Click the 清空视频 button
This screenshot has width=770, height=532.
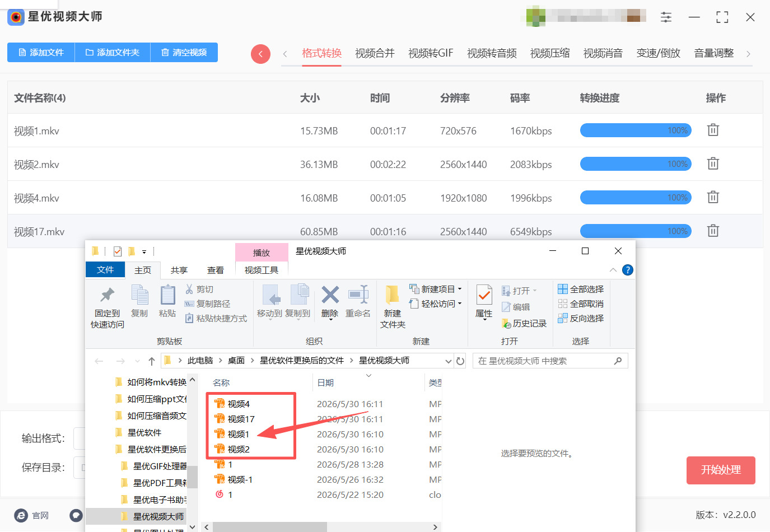(x=184, y=52)
